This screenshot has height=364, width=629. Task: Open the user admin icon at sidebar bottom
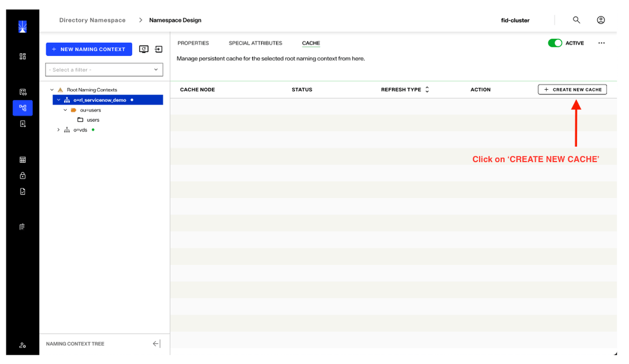click(22, 345)
